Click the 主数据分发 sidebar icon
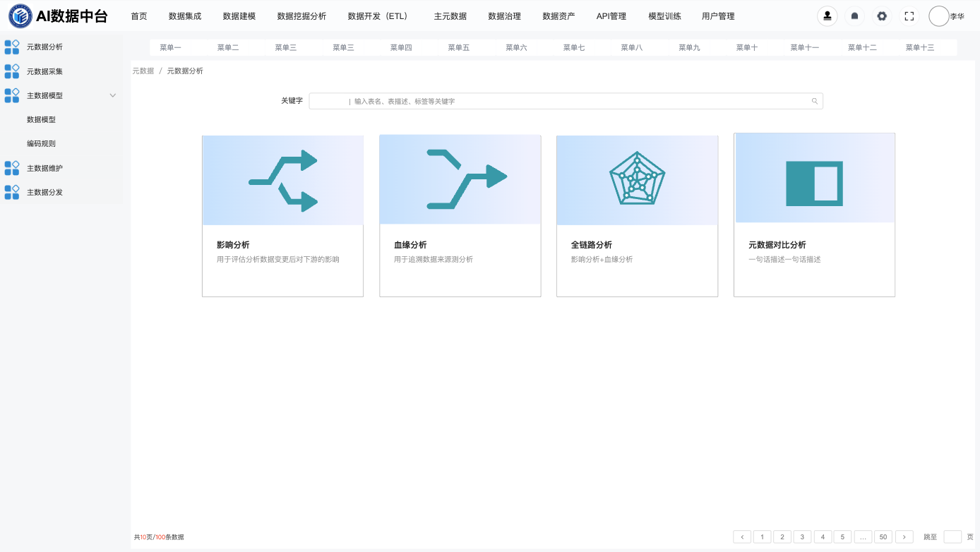Screen dimensions: 980x552 [12, 192]
